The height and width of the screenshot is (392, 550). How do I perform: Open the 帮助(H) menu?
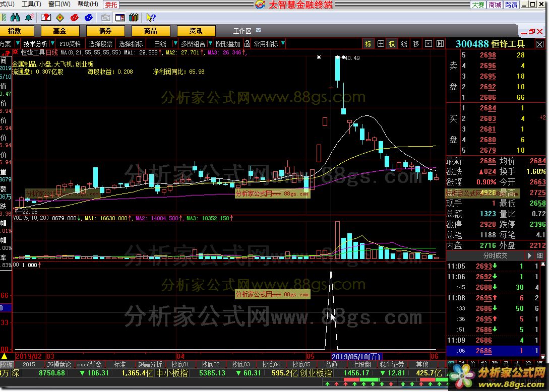[88, 4]
